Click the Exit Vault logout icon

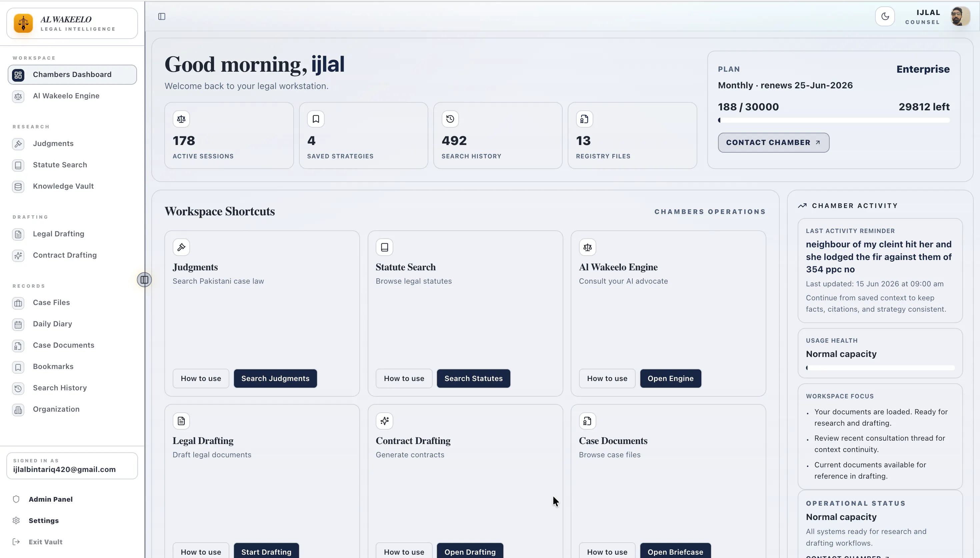(x=16, y=542)
